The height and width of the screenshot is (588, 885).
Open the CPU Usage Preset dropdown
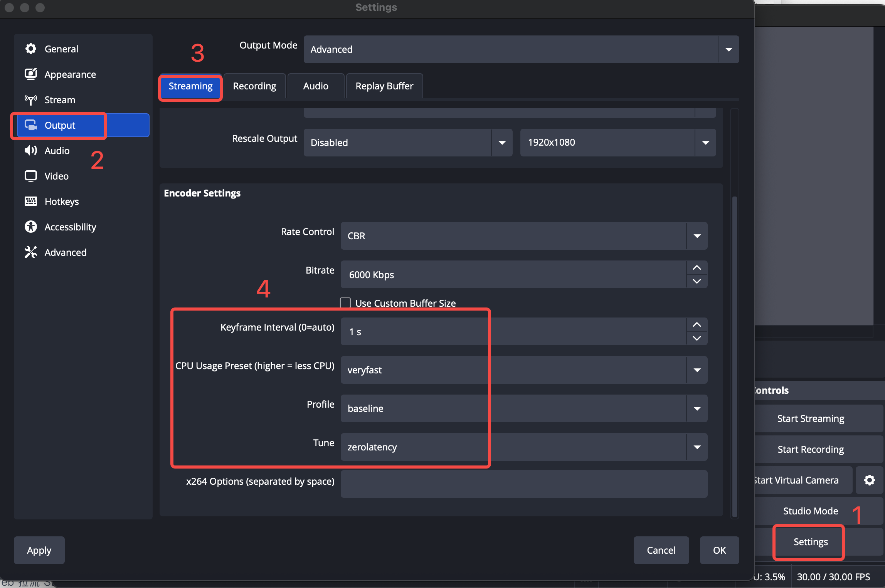pyautogui.click(x=524, y=370)
